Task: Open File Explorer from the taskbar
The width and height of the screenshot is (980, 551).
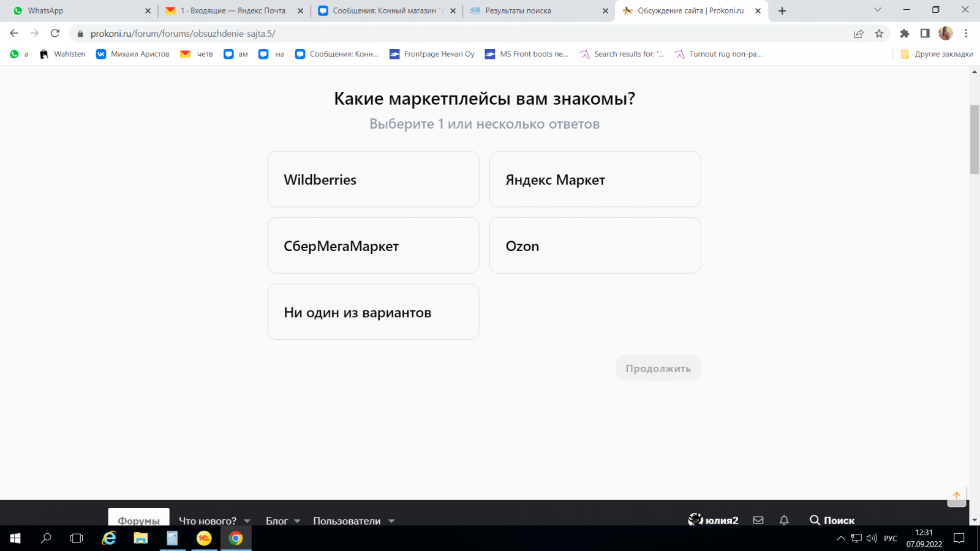Action: pos(141,538)
